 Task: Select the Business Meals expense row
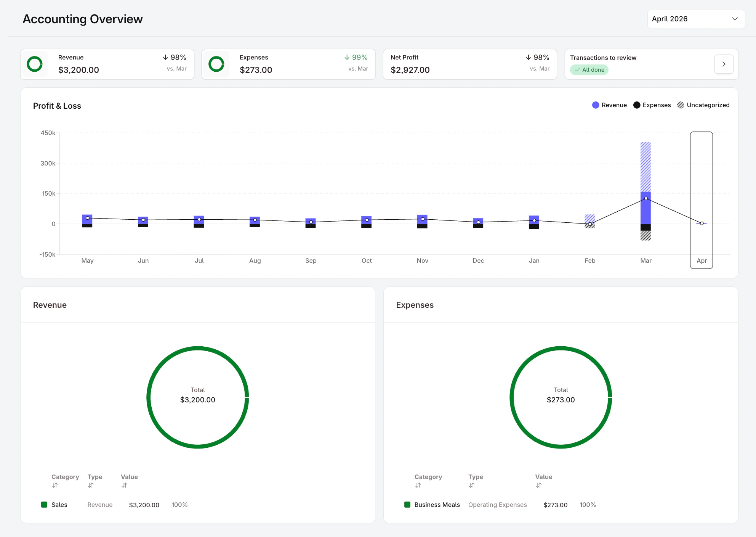click(437, 505)
